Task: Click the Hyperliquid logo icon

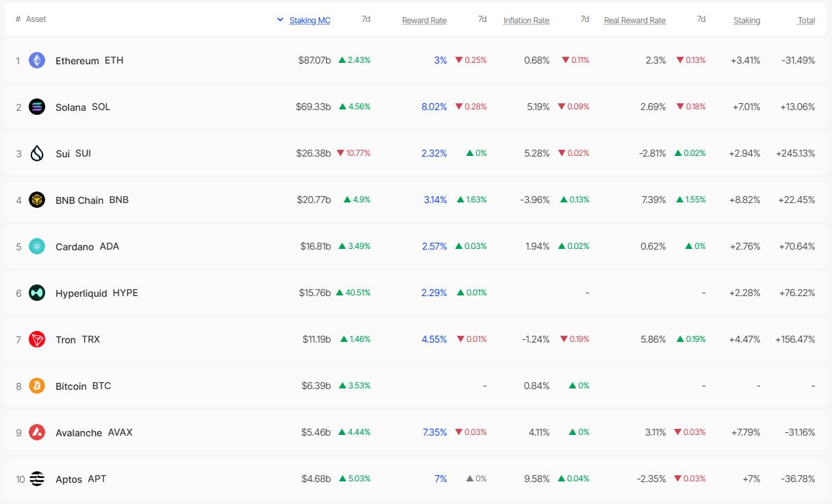Action: click(x=37, y=293)
